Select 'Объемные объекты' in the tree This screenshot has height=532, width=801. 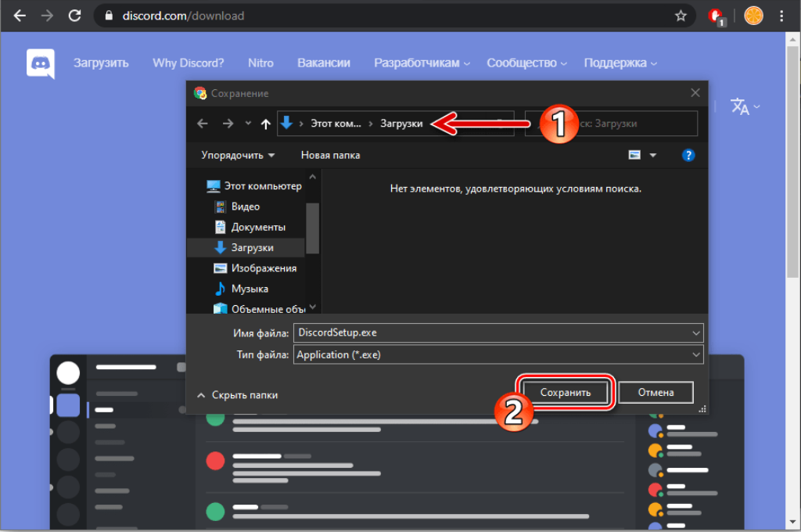click(260, 309)
